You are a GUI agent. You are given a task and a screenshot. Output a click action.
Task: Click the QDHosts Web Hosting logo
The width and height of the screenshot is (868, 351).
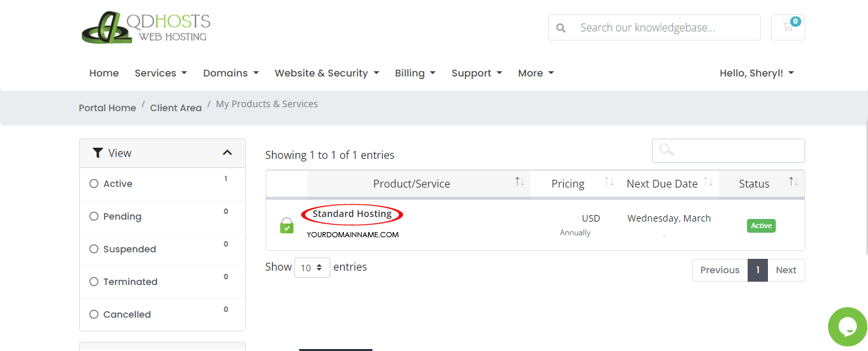tap(146, 28)
